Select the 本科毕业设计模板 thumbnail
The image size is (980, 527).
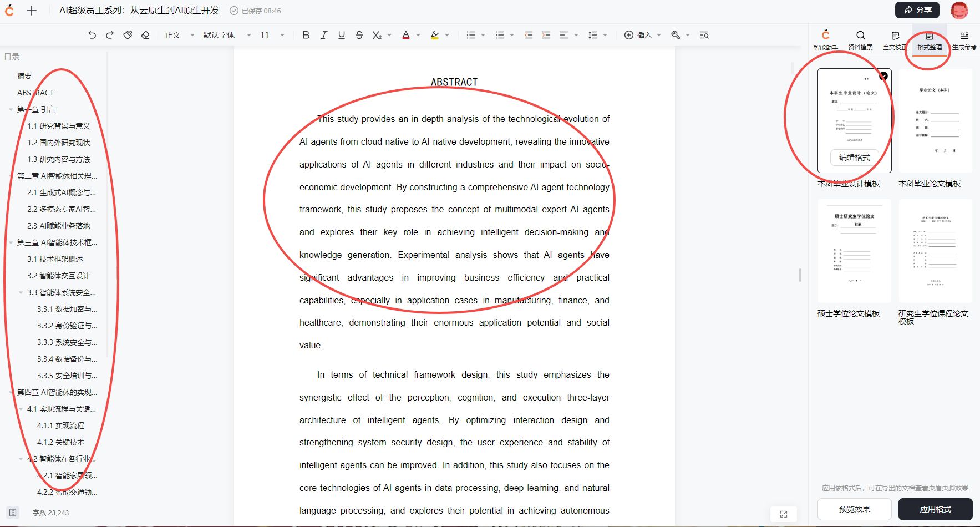tap(855, 120)
